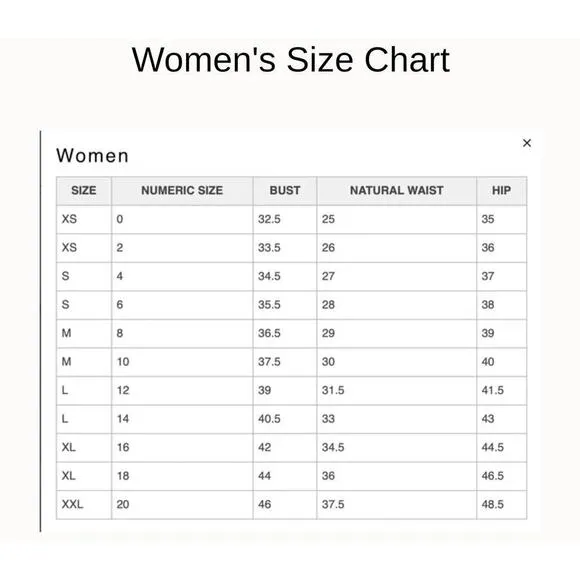Click the Women's Size Chart title
580x580 pixels.
pos(291,60)
